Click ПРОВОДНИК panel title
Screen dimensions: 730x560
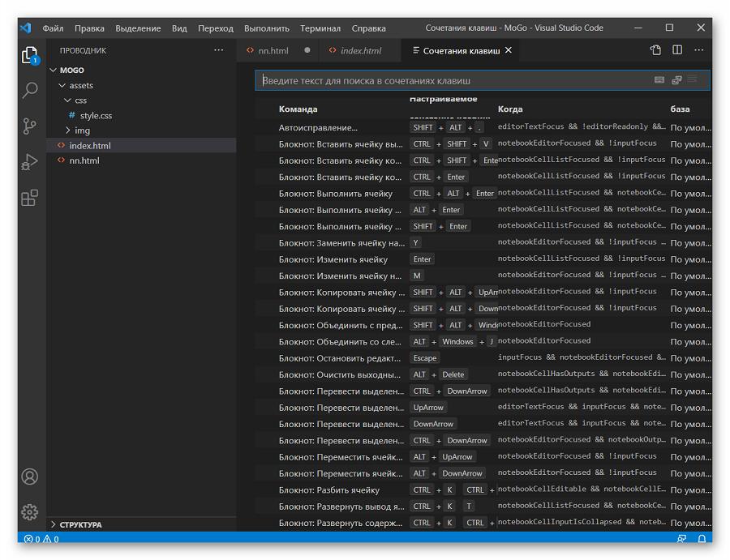click(x=83, y=51)
